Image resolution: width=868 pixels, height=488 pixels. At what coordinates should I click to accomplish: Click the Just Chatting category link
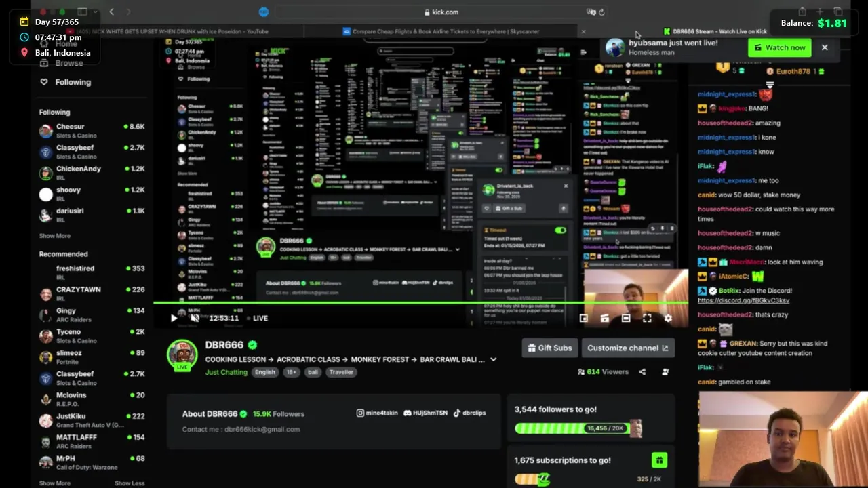(x=226, y=372)
